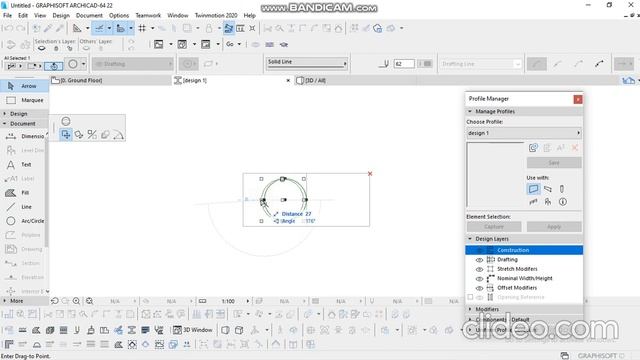The image size is (640, 360).
Task: Close the Profile Manager panel
Action: click(578, 99)
